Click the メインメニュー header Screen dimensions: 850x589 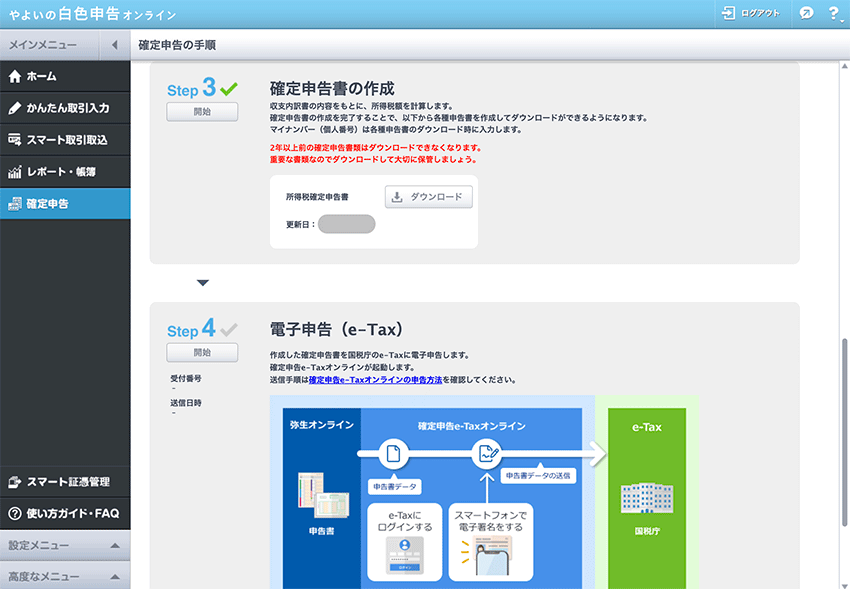pos(45,45)
